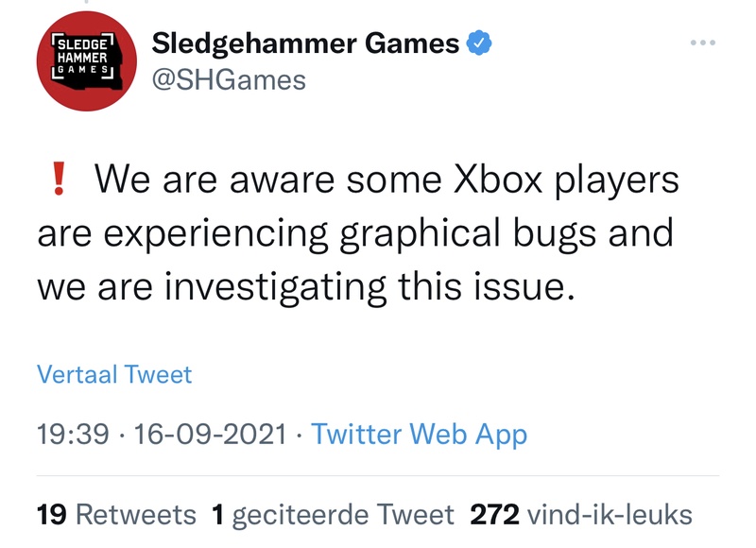756x548 pixels.
Task: Open the vind-ik-leuks likes list
Action: (610, 515)
